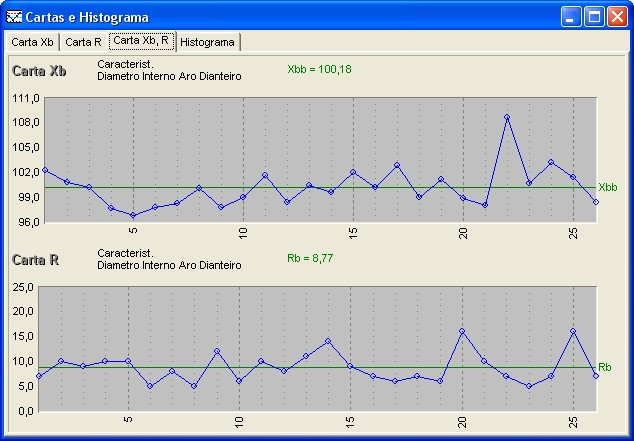Click the lowest point at sample 5 in Xb chart

133,215
